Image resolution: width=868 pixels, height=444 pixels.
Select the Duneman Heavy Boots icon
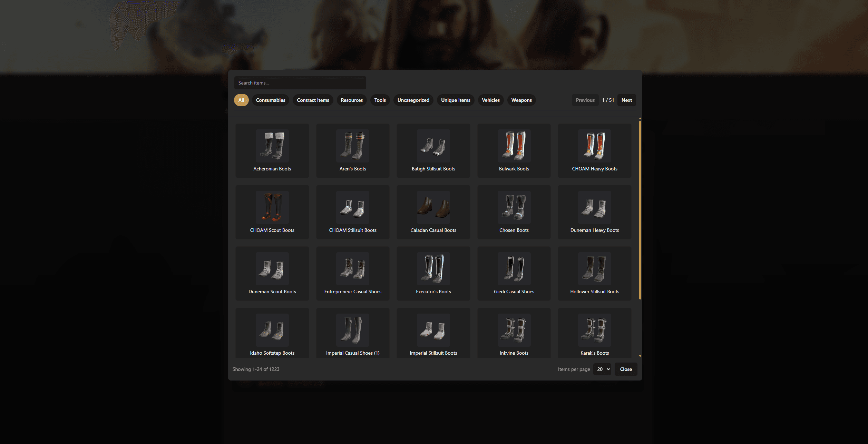594,207
